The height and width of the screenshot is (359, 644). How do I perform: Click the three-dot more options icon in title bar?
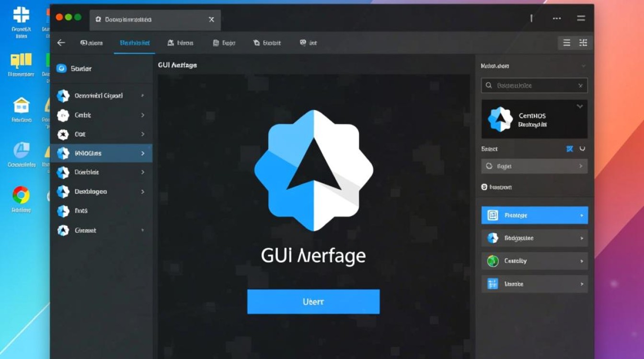(557, 18)
